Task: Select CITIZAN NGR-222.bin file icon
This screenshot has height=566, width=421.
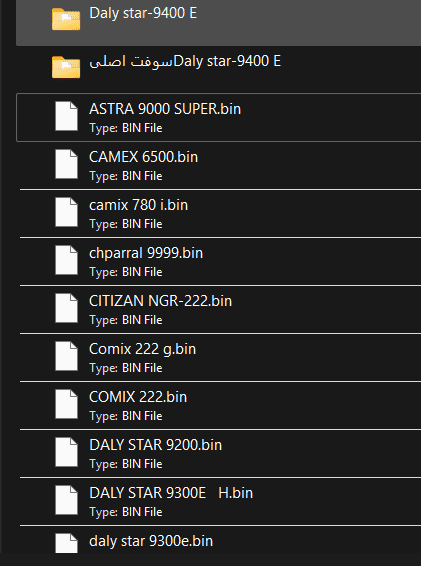Action: [x=66, y=308]
